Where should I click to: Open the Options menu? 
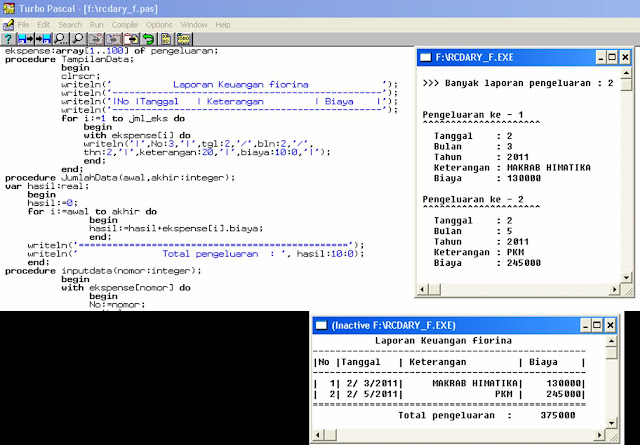159,25
